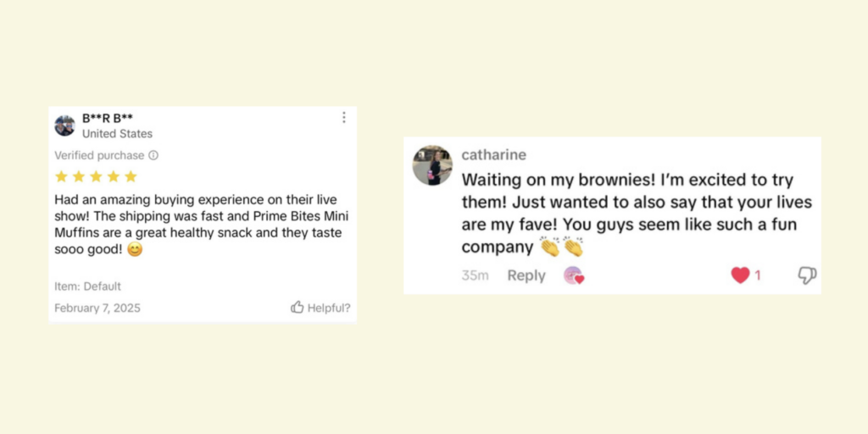
Task: Click the creator liked heart badge
Action: (574, 275)
